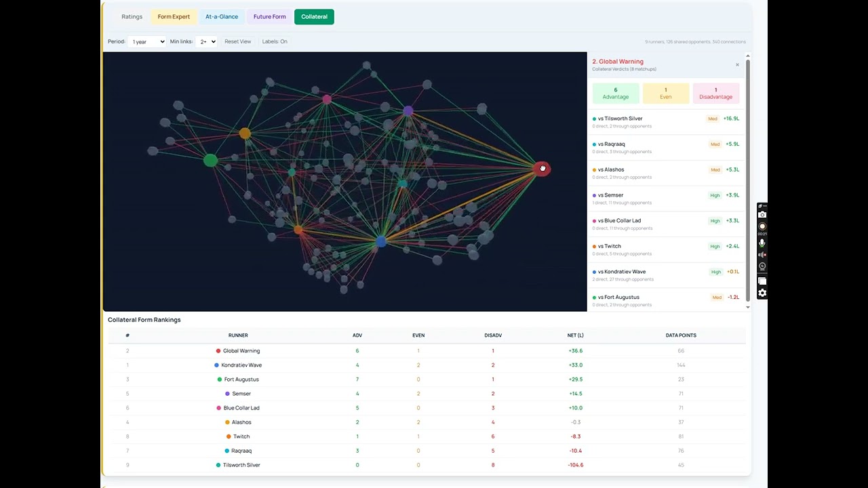Click the Reset View button

(x=238, y=41)
